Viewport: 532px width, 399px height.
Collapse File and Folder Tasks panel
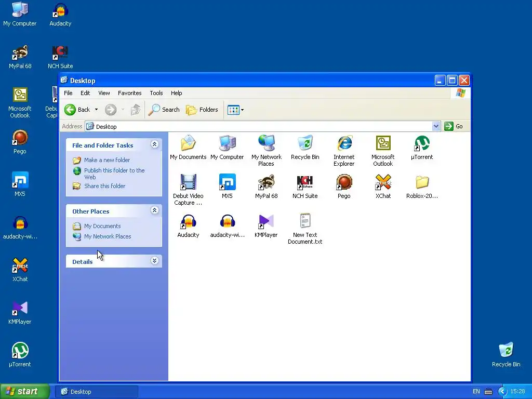pyautogui.click(x=154, y=144)
